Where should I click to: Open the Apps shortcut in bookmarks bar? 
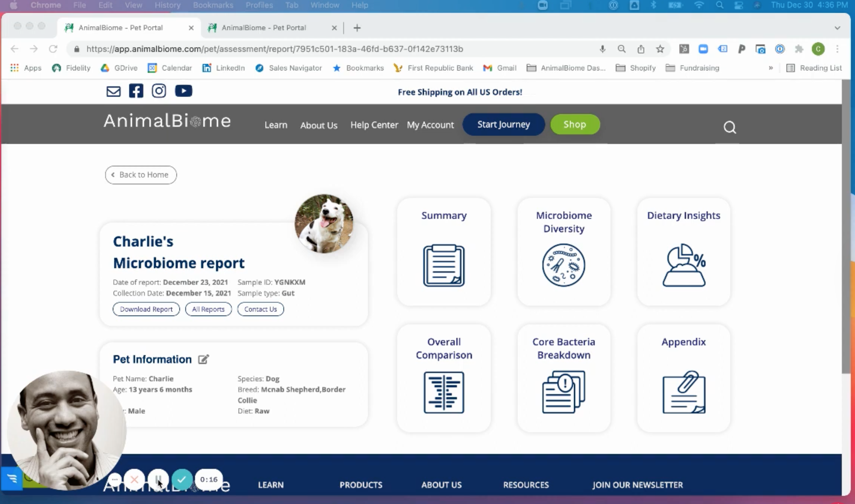[26, 68]
